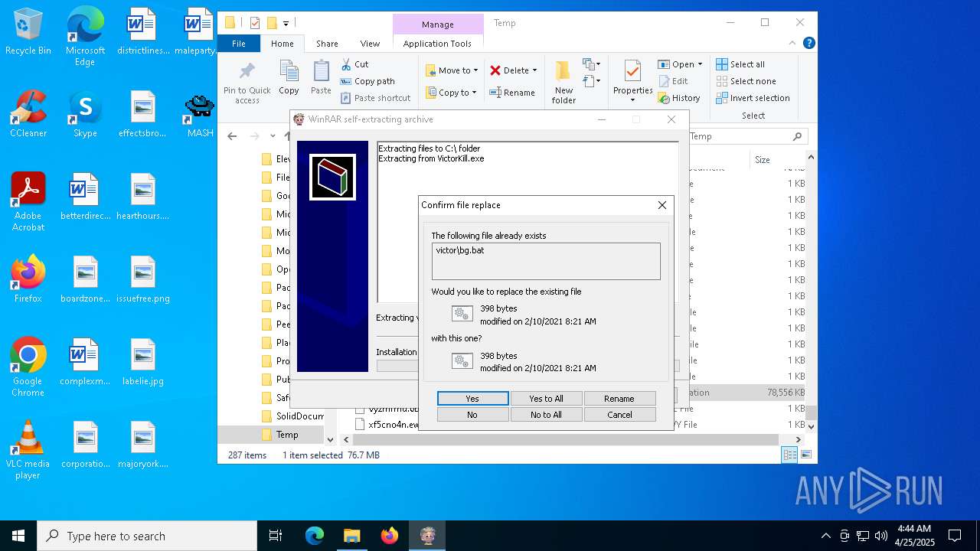
Task: Open Customize Quick Access Toolbar dropdown
Action: click(286, 23)
